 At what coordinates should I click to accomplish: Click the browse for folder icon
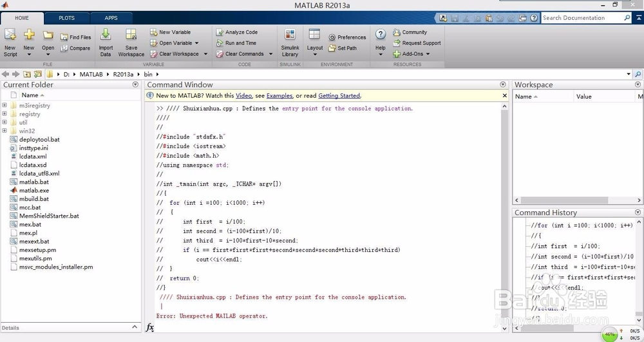tap(38, 74)
